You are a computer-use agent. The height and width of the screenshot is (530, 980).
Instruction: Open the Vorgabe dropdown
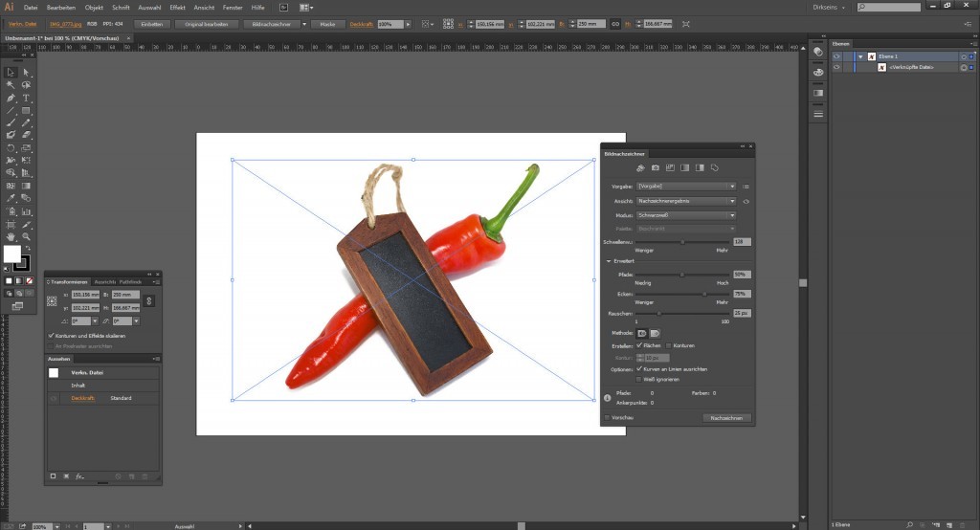[x=685, y=187]
